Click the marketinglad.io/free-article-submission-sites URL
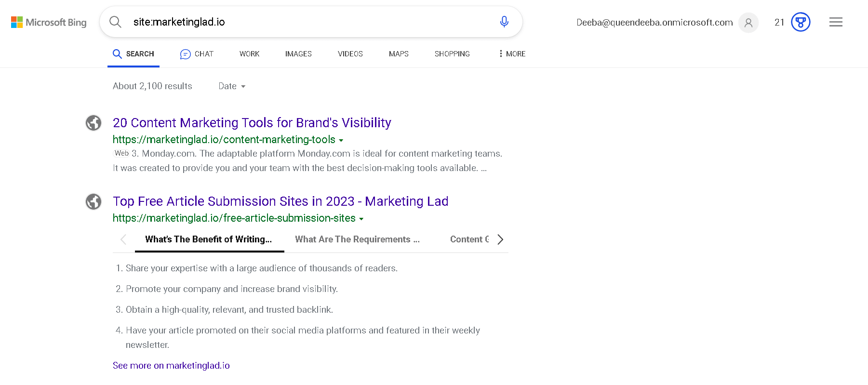The image size is (868, 385). 234,218
